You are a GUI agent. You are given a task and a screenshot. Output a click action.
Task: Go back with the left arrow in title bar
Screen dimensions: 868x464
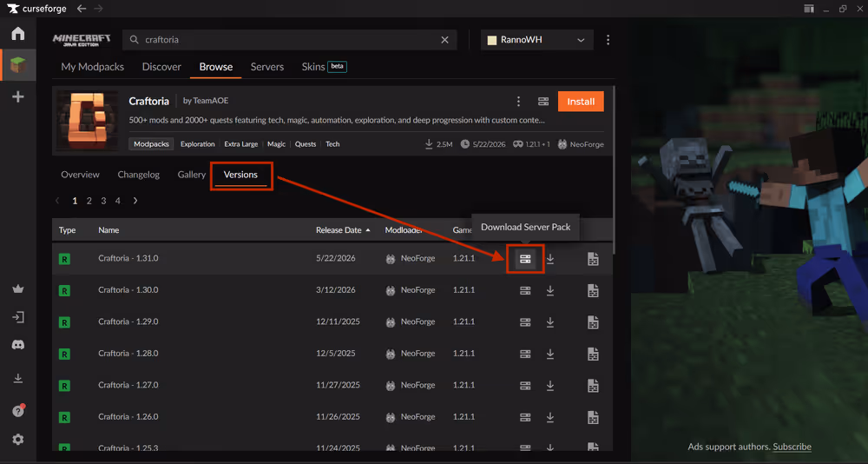82,9
